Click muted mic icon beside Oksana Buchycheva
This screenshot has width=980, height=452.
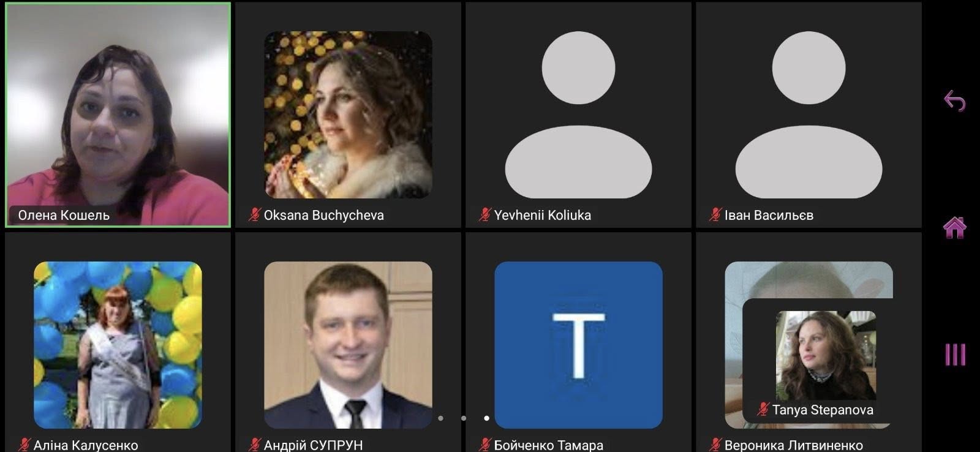[255, 215]
